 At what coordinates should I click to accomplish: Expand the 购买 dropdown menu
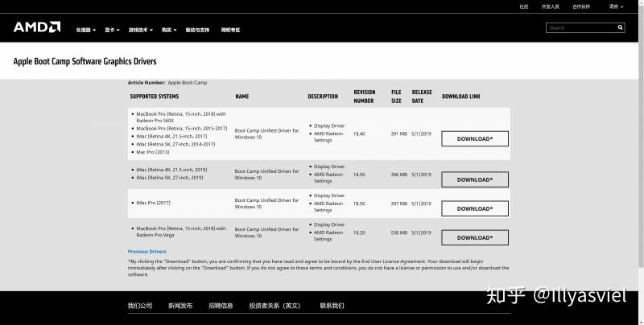(169, 30)
